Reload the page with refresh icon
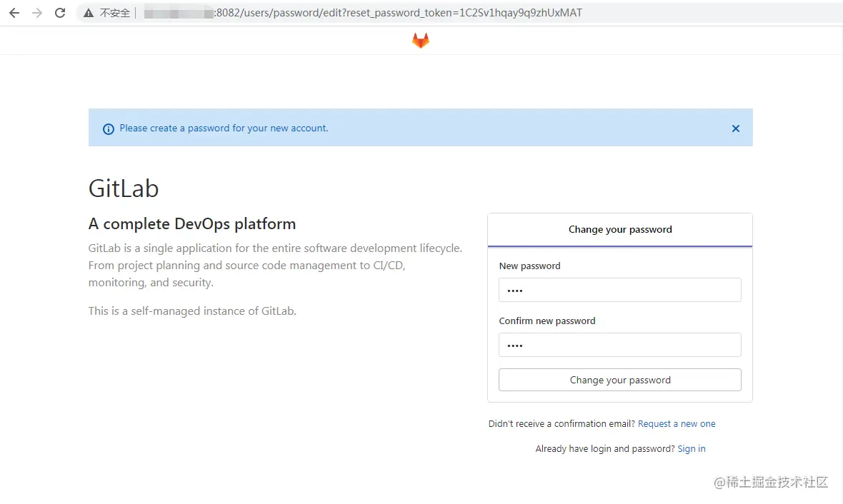This screenshot has width=843, height=504. coord(60,13)
